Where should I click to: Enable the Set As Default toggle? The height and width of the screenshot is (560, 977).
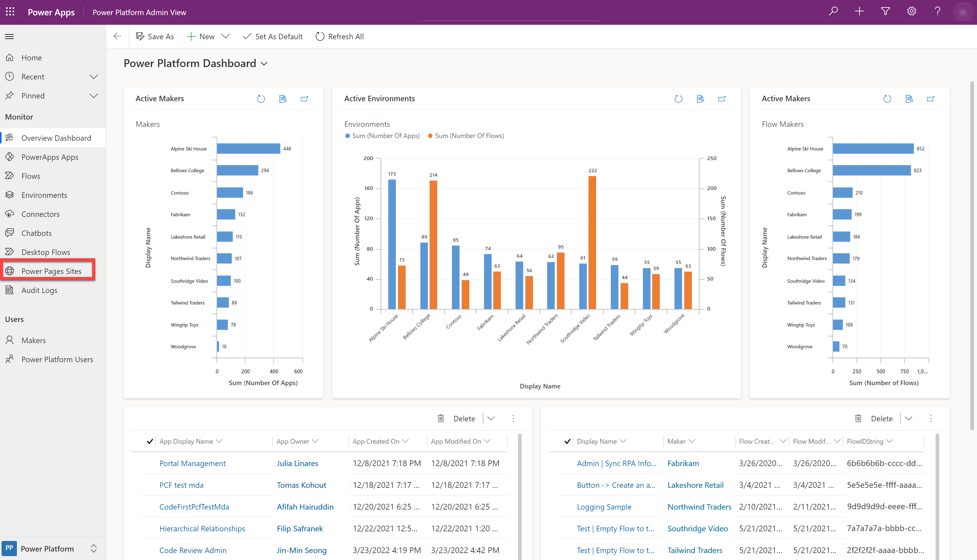point(272,36)
